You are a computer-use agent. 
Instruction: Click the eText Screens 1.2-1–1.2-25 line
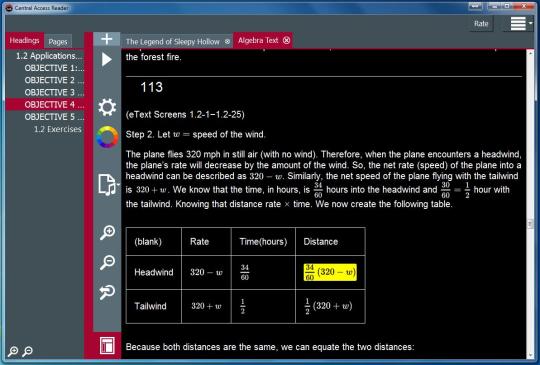point(185,114)
